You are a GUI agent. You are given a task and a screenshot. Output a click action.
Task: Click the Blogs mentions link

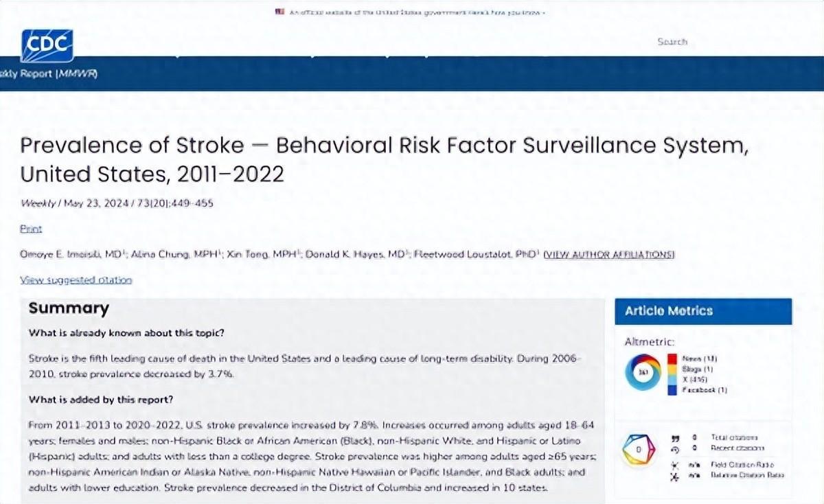click(x=697, y=369)
